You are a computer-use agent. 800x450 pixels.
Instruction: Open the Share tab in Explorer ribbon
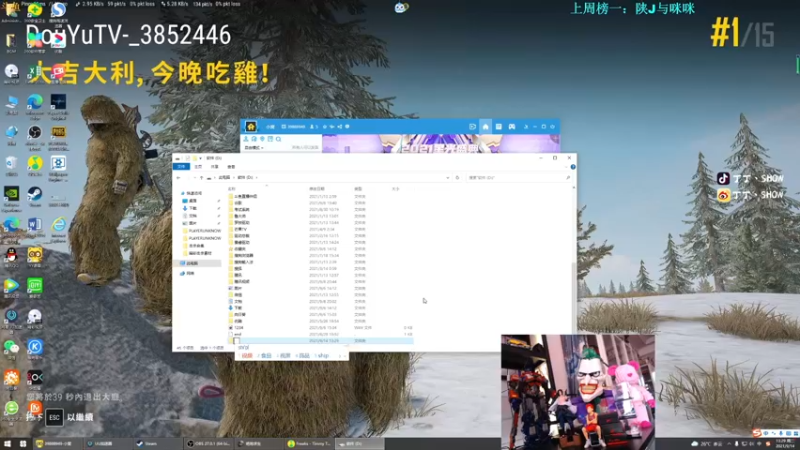pyautogui.click(x=215, y=167)
